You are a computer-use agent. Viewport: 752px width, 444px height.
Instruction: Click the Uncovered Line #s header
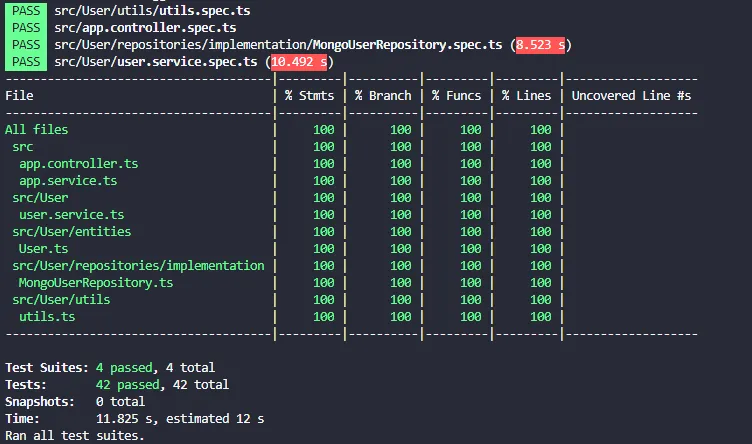point(631,95)
